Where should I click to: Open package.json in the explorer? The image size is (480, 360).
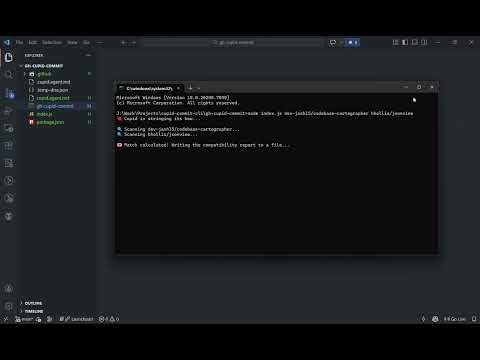pos(50,122)
